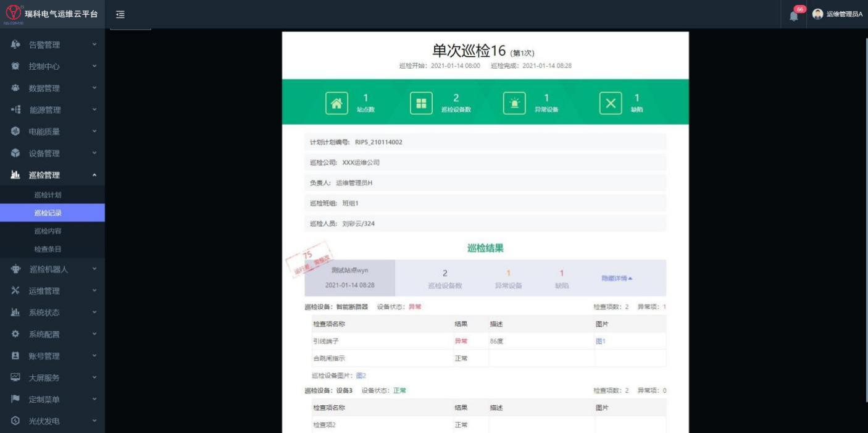
Task: Open the 运维管理员A user menu
Action: point(844,14)
